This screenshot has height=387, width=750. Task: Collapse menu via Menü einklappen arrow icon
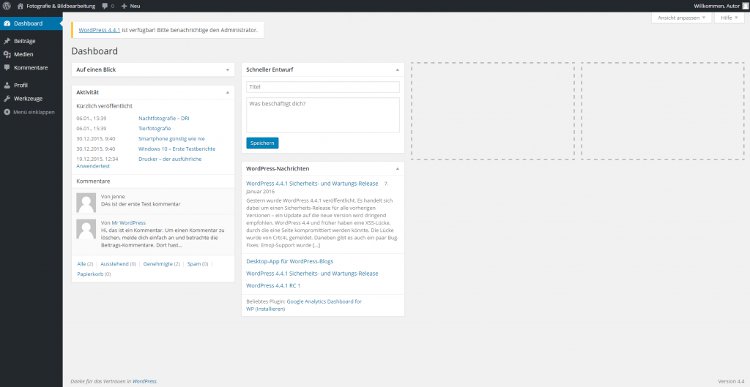tap(7, 112)
